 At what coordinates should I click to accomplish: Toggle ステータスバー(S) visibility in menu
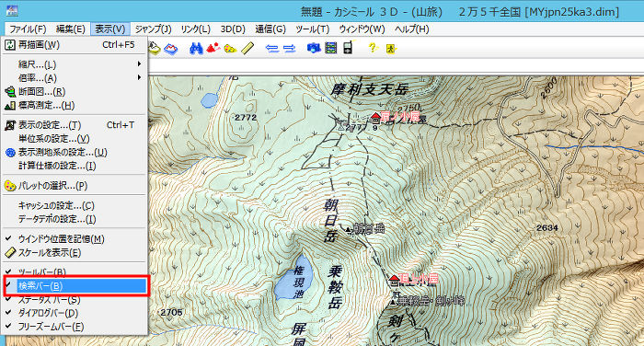coord(75,300)
